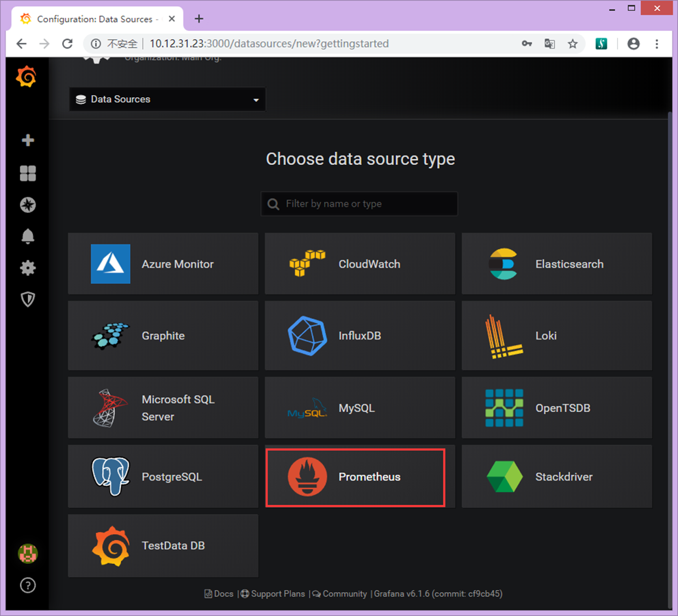
Task: Click the translate page icon
Action: click(549, 44)
